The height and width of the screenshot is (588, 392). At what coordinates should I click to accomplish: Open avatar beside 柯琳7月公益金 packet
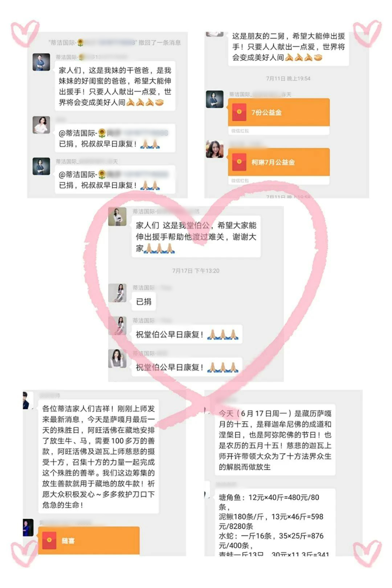point(215,149)
